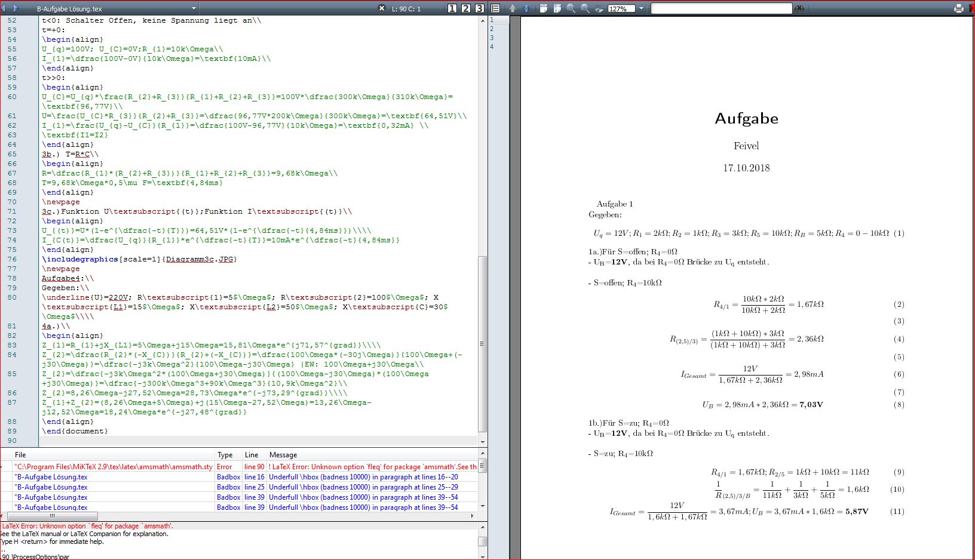The width and height of the screenshot is (975, 560).
Task: Click the binoculars find icon
Action: (799, 8)
